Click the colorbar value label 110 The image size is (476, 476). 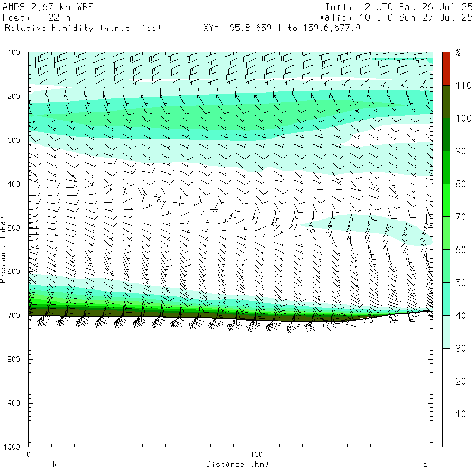click(463, 86)
